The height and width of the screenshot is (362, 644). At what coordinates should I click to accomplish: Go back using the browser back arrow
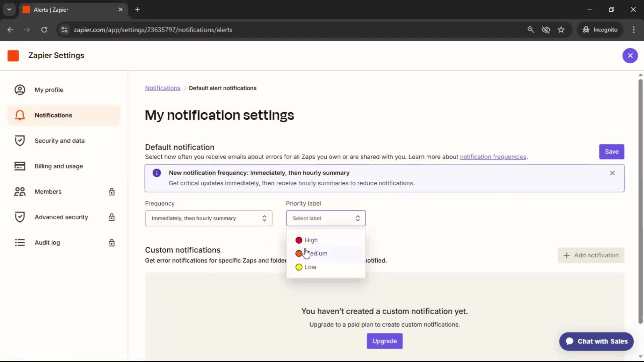[10, 30]
